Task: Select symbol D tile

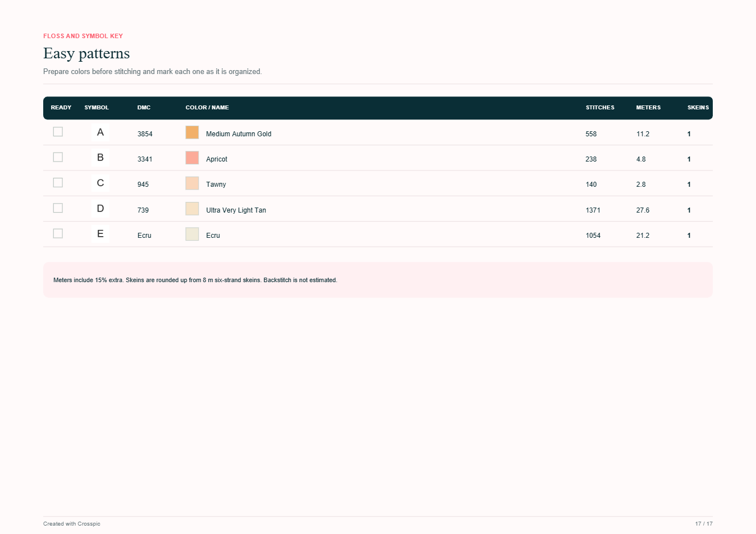Action: tap(100, 209)
